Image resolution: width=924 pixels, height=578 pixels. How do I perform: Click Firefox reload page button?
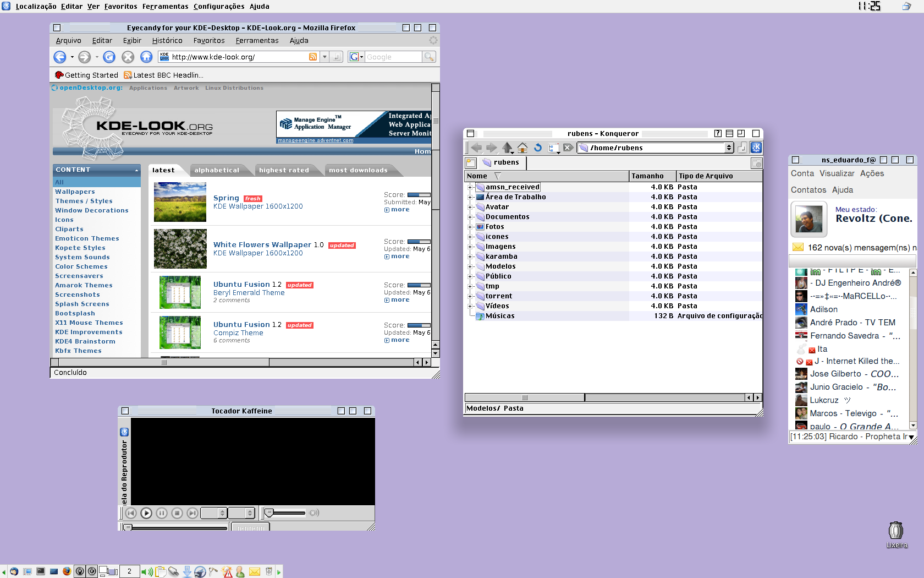109,57
